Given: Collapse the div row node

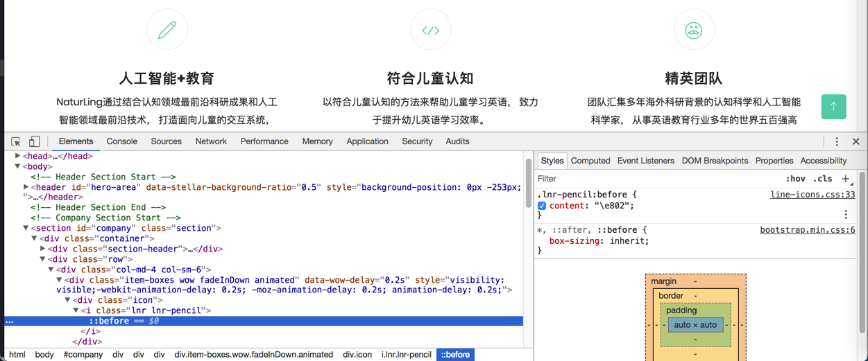Looking at the screenshot, I should tap(43, 259).
